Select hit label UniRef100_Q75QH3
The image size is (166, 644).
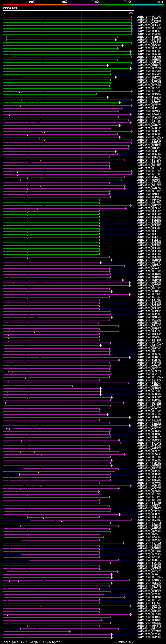click(149, 45)
